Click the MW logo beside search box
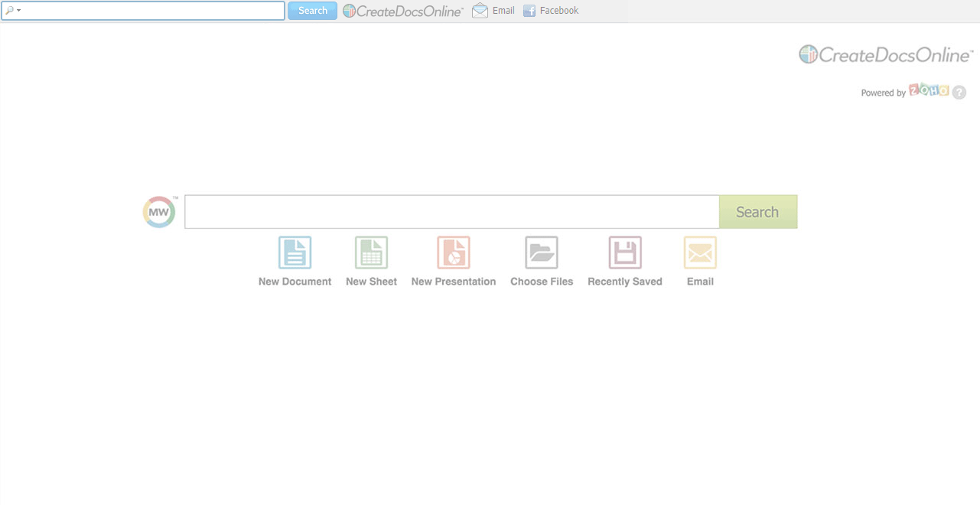This screenshot has width=980, height=505. point(159,212)
